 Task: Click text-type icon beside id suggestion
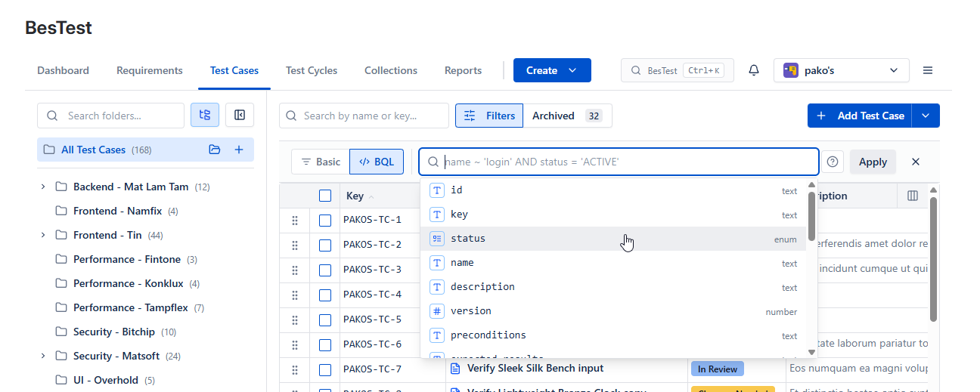click(437, 190)
